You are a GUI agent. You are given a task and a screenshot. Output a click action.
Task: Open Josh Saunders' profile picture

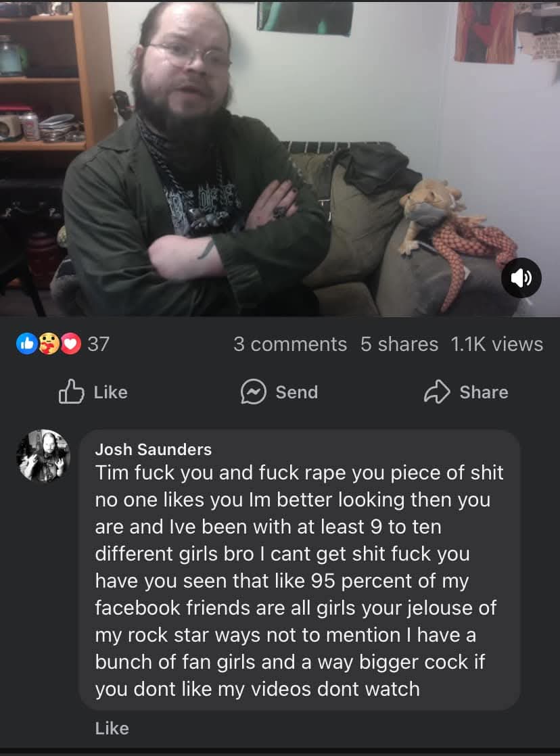[43, 456]
